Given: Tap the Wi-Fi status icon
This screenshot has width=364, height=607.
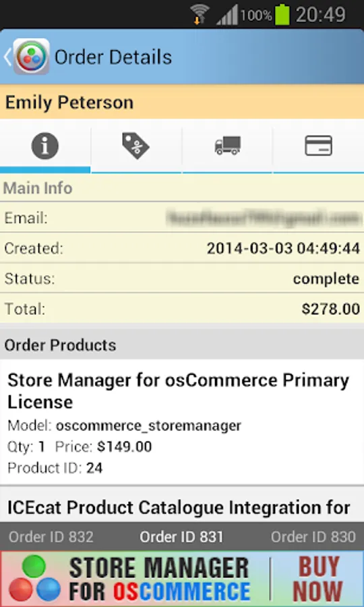Looking at the screenshot, I should coord(200,15).
